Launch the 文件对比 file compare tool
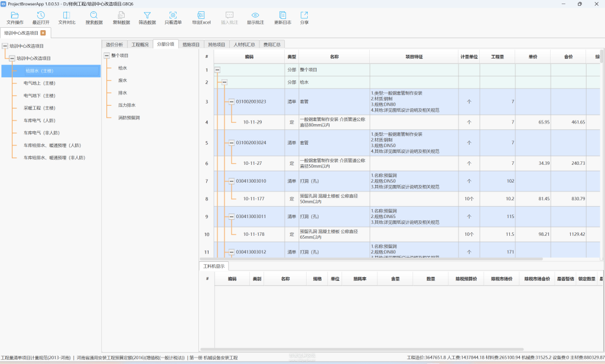The image size is (605, 364). [67, 18]
